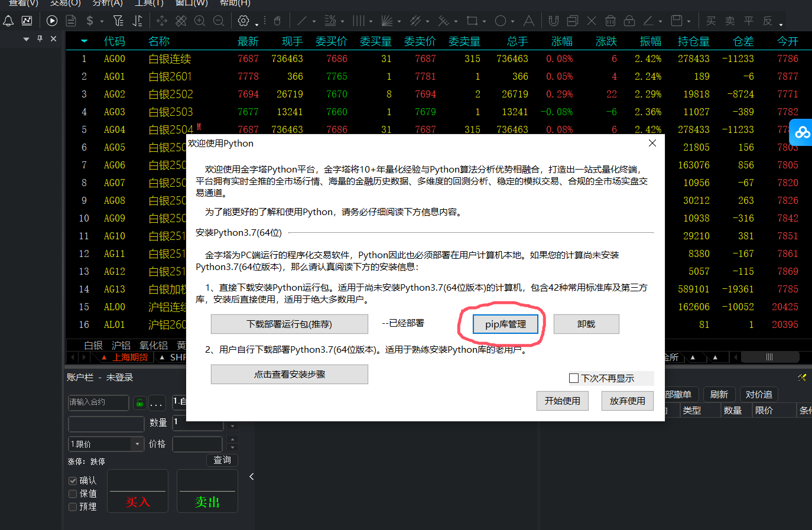Click the 开始使用 button

point(563,401)
